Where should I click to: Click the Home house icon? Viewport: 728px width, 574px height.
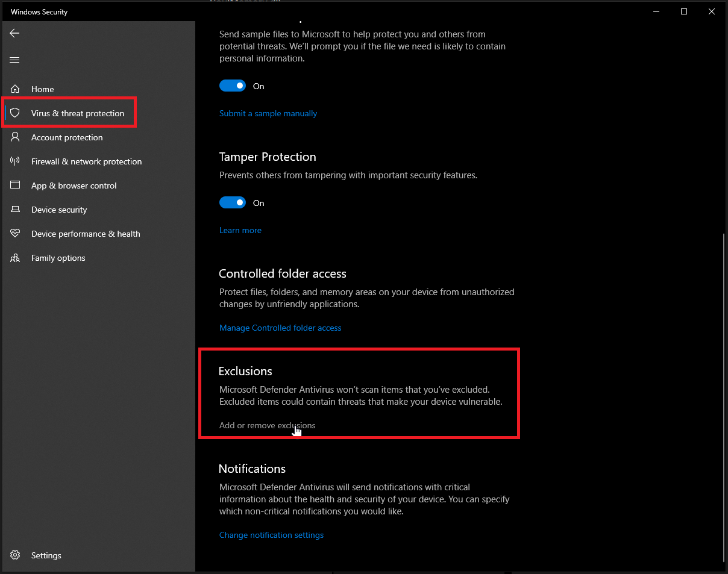point(16,89)
